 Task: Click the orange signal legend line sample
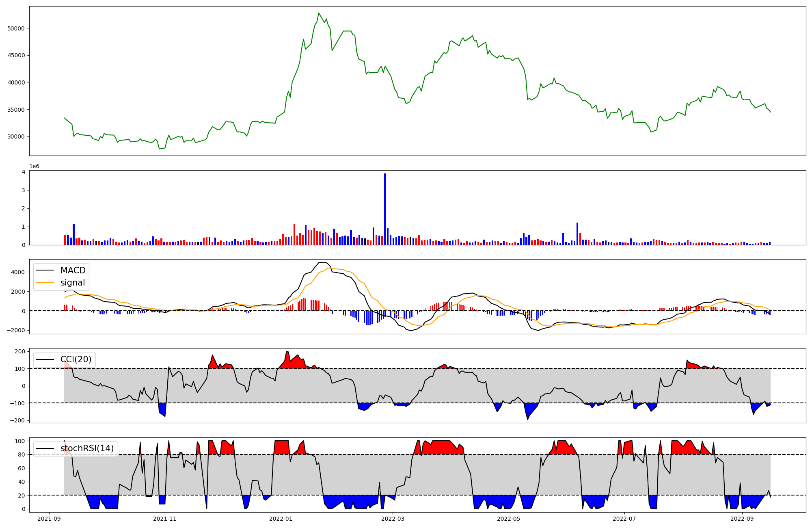click(45, 283)
